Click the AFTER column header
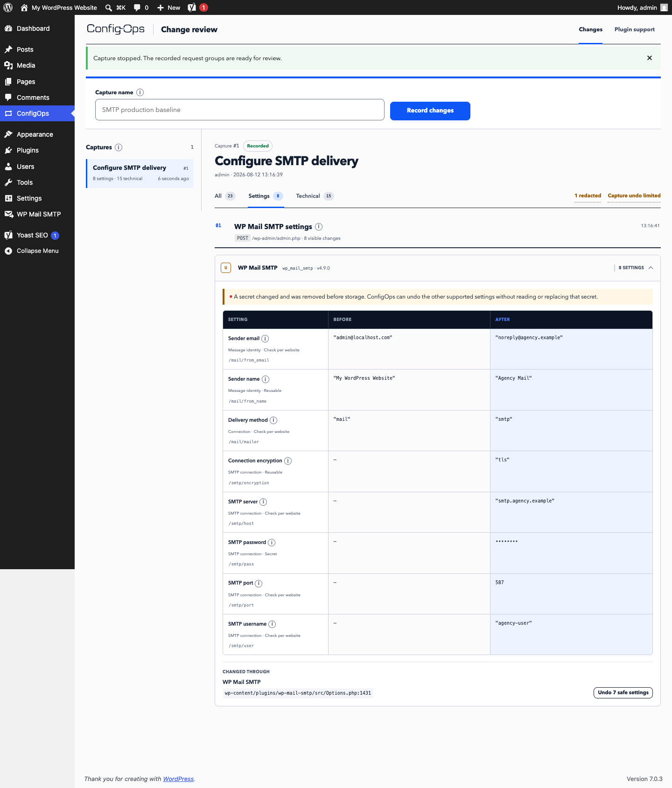Viewport: 672px width, 788px height. (502, 320)
